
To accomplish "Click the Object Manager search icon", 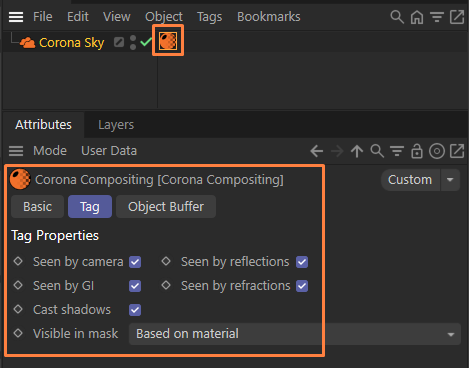I will click(397, 17).
